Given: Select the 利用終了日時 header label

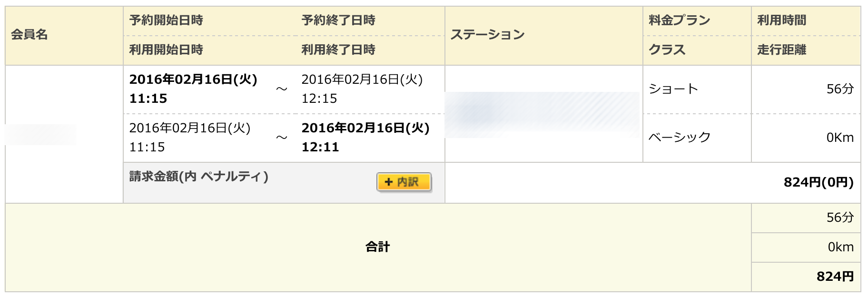Looking at the screenshot, I should pyautogui.click(x=338, y=49).
